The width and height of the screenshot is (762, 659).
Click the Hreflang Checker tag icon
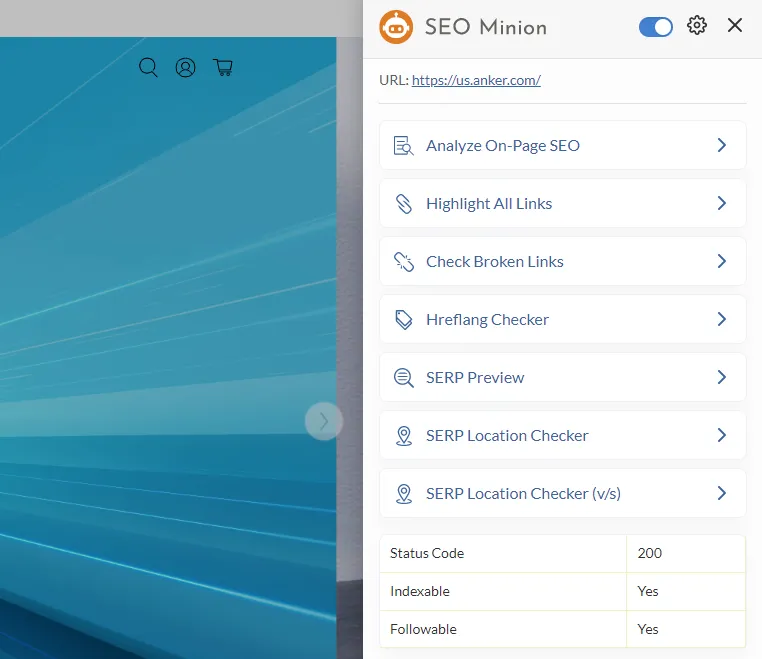(403, 320)
